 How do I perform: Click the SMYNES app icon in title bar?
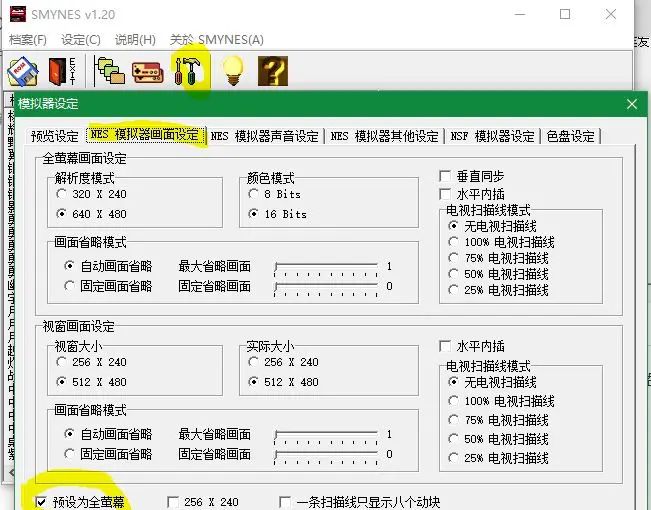point(17,14)
